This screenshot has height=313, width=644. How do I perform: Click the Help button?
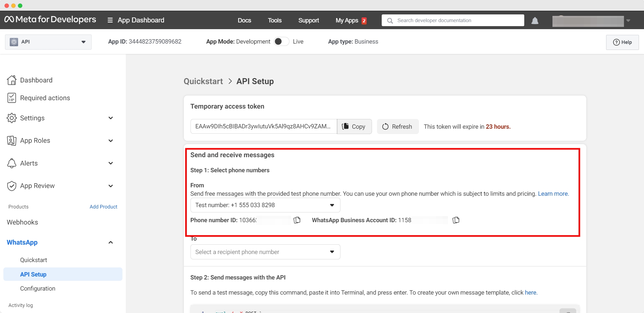pyautogui.click(x=622, y=42)
